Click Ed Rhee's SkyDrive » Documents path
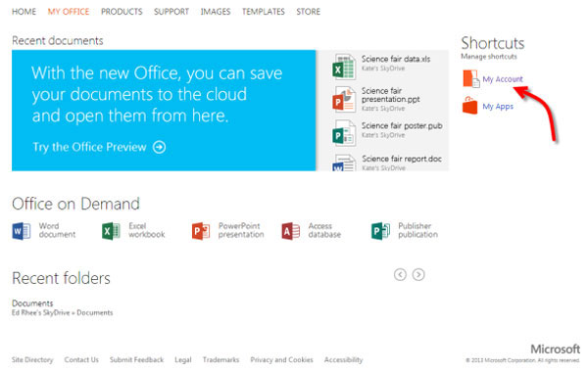 (x=62, y=313)
